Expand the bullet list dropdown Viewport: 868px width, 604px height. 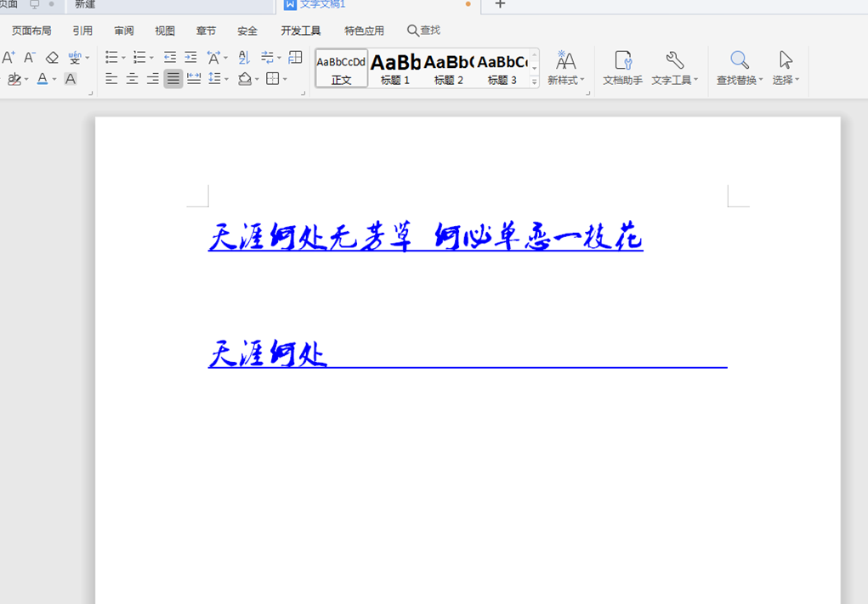point(122,57)
